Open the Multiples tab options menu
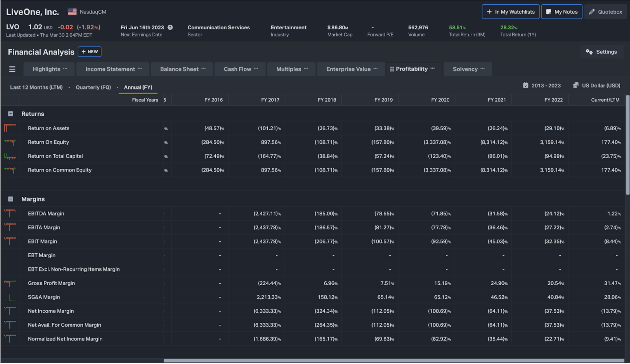This screenshot has height=364, width=630. coord(306,69)
